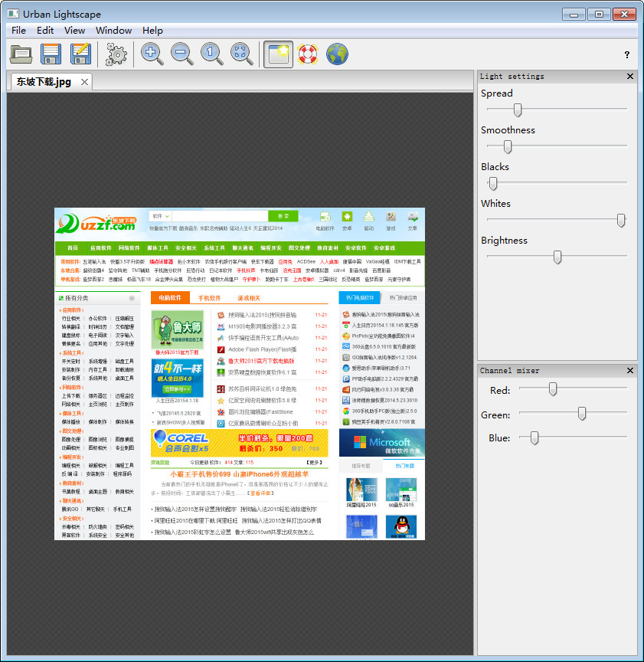Open the Help menu

click(152, 31)
